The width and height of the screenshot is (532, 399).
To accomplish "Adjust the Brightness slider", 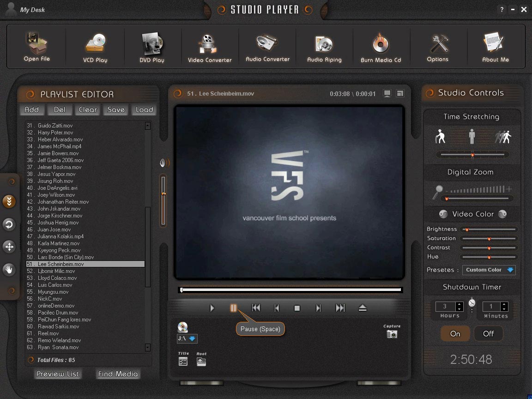I will pyautogui.click(x=489, y=230).
